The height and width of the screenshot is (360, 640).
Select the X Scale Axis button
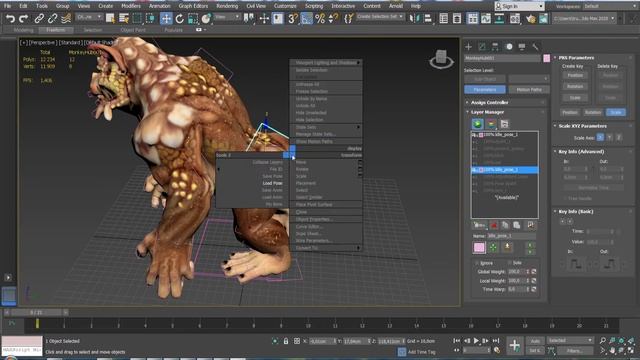[600, 138]
